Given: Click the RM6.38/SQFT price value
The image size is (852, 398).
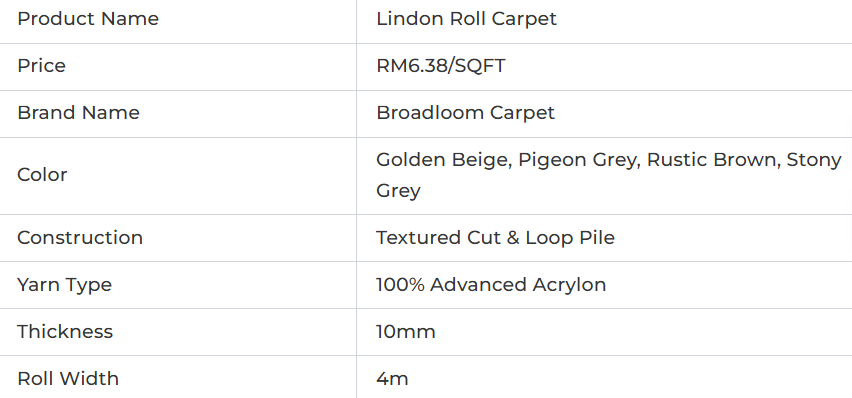Looking at the screenshot, I should (440, 66).
